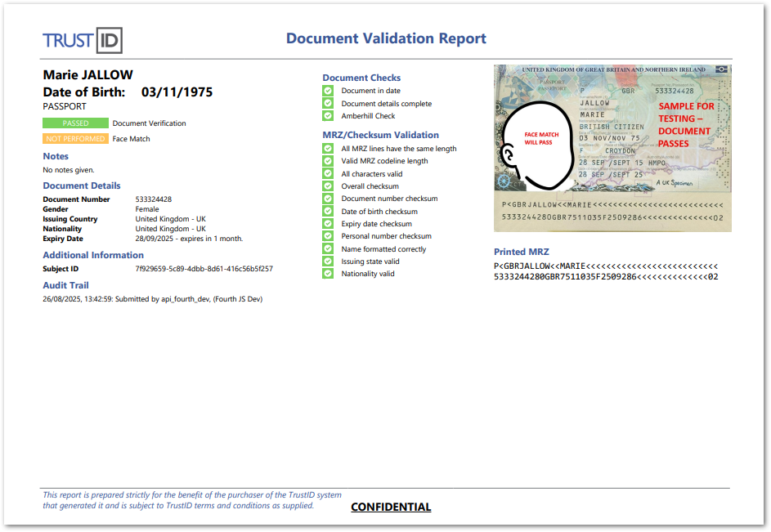
Task: Click check mark next to All characters valid
Action: 328,174
